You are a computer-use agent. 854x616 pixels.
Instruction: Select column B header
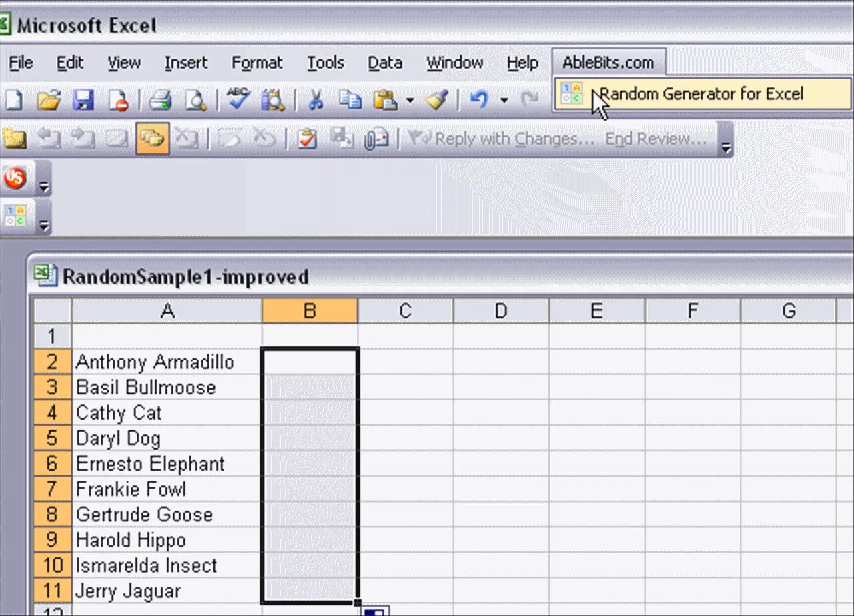[310, 310]
